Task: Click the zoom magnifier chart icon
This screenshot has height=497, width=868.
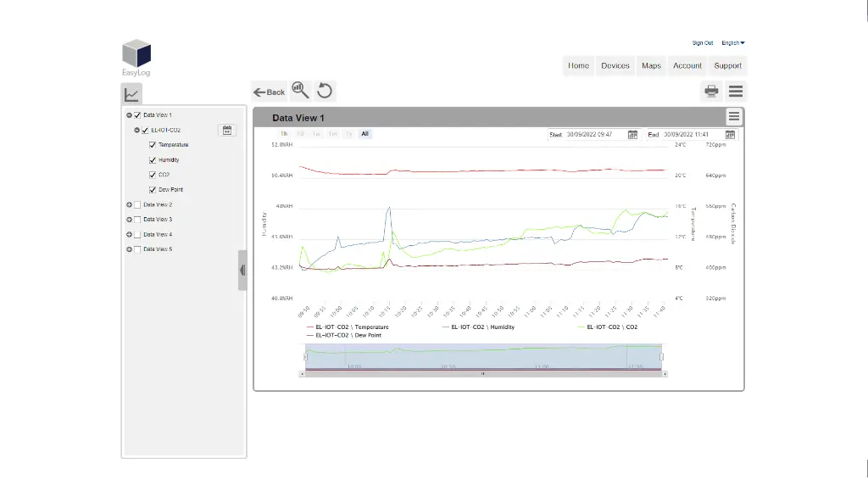Action: (300, 90)
